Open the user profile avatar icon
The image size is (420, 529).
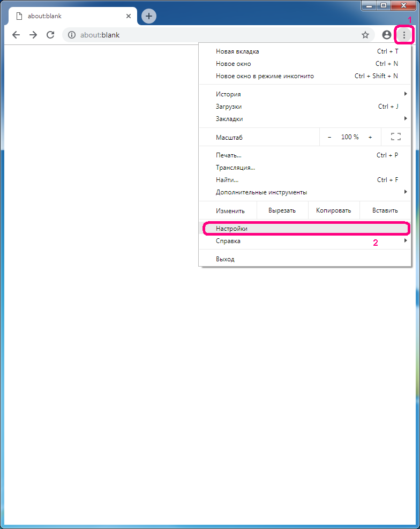pyautogui.click(x=387, y=35)
